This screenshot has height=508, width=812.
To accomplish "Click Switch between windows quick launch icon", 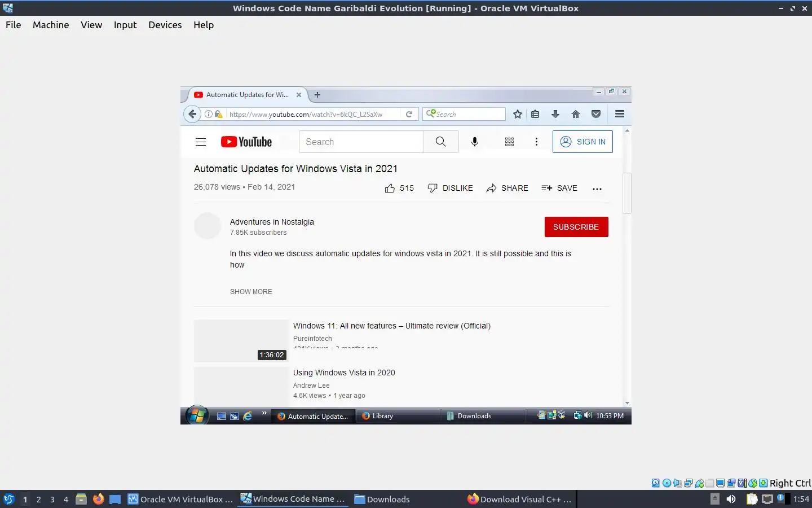I will tap(235, 416).
